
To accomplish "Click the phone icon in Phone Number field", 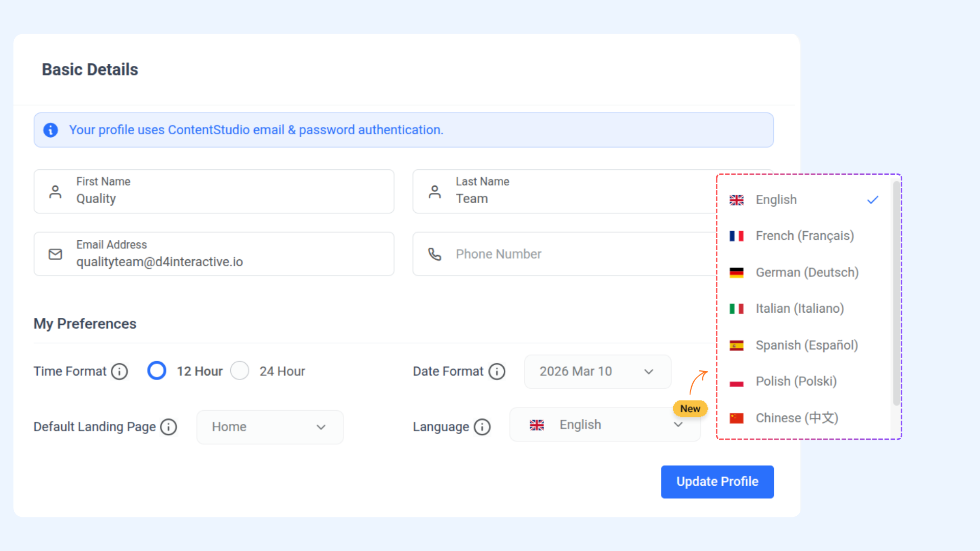I will [435, 254].
